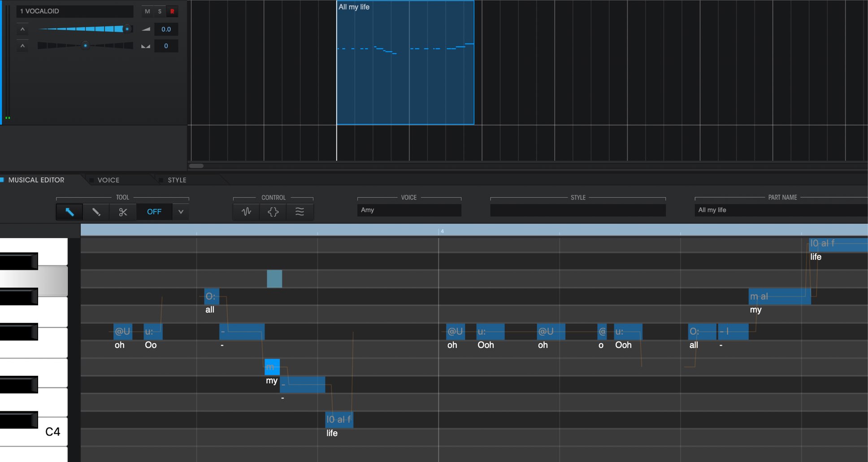Select the 'my' note m aI
868x462 pixels.
click(780, 296)
